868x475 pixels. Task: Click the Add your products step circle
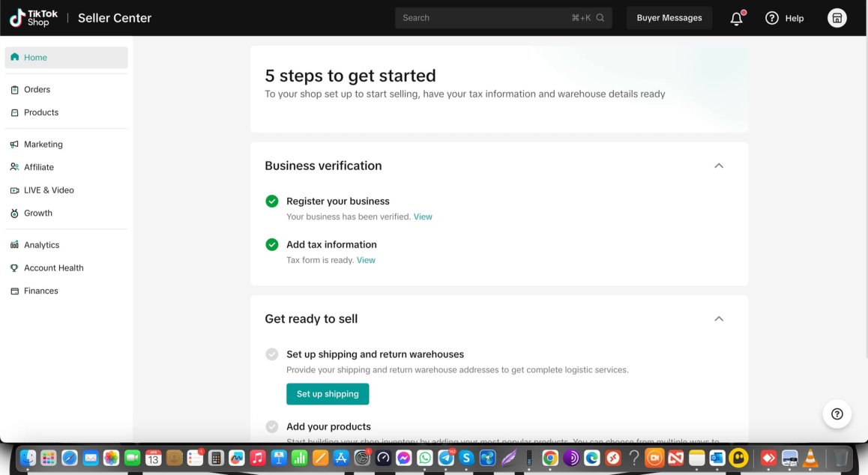point(272,426)
